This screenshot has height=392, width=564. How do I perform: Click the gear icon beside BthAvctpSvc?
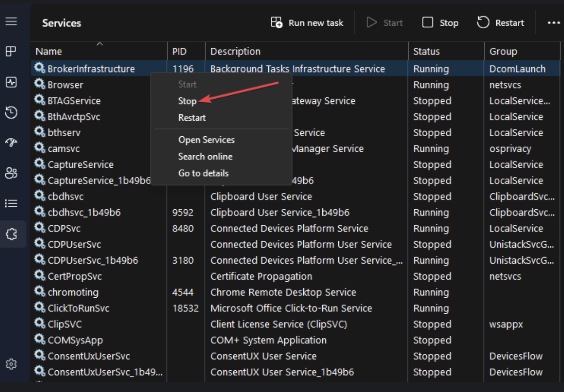40,116
